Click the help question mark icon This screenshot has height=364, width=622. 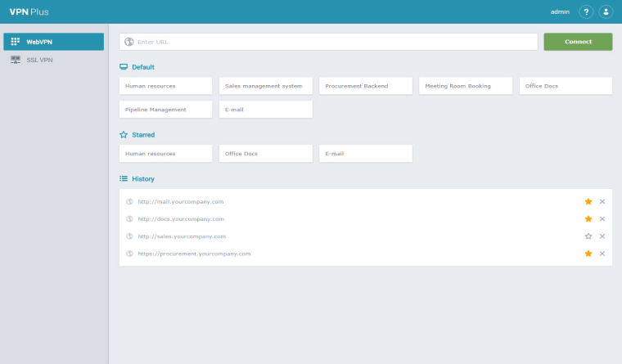(586, 11)
